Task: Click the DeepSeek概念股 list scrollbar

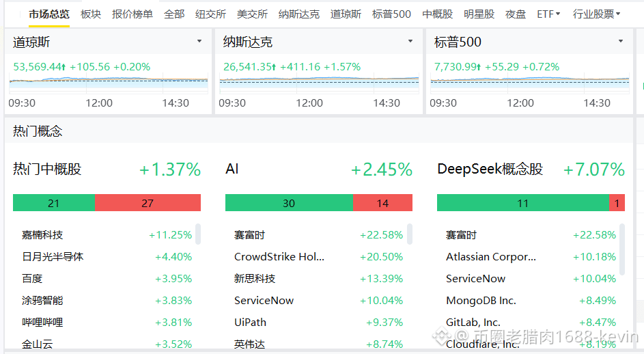Action: 622,249
